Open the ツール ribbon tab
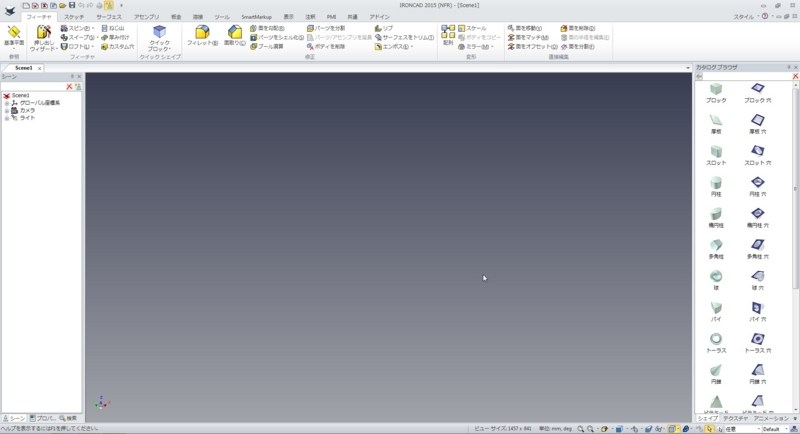800x434 pixels. (221, 17)
